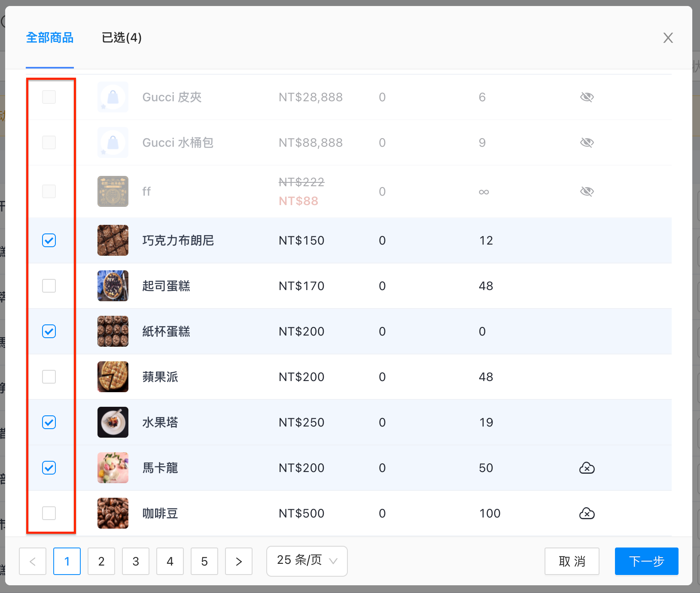
Task: Check the 咖啡豆 checkbox
Action: tap(49, 513)
